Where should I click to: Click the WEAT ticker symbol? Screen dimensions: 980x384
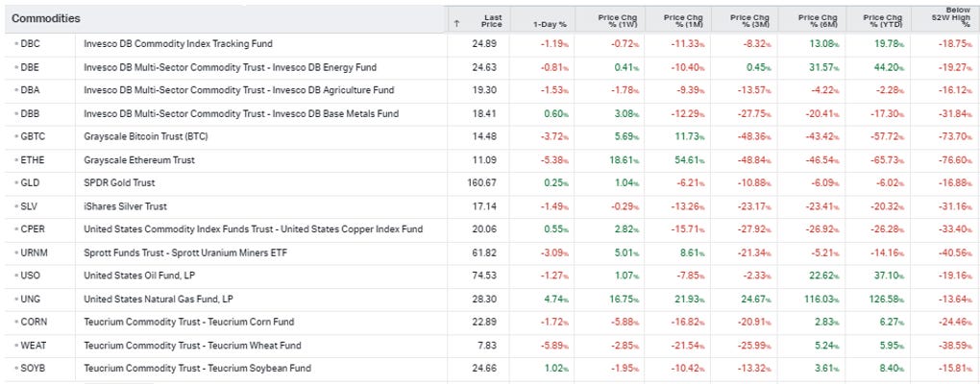point(33,345)
